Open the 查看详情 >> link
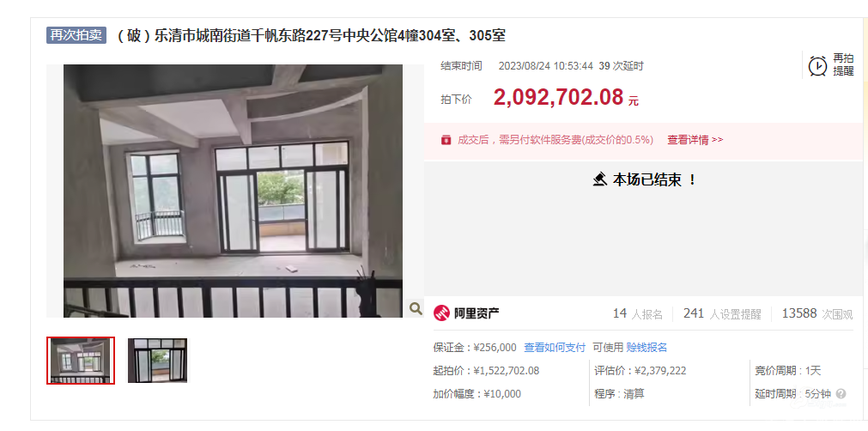868x431 pixels. (695, 140)
